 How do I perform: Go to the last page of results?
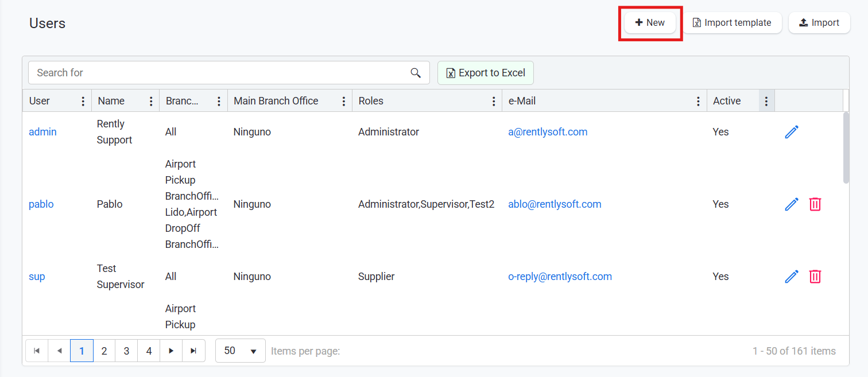pos(193,351)
